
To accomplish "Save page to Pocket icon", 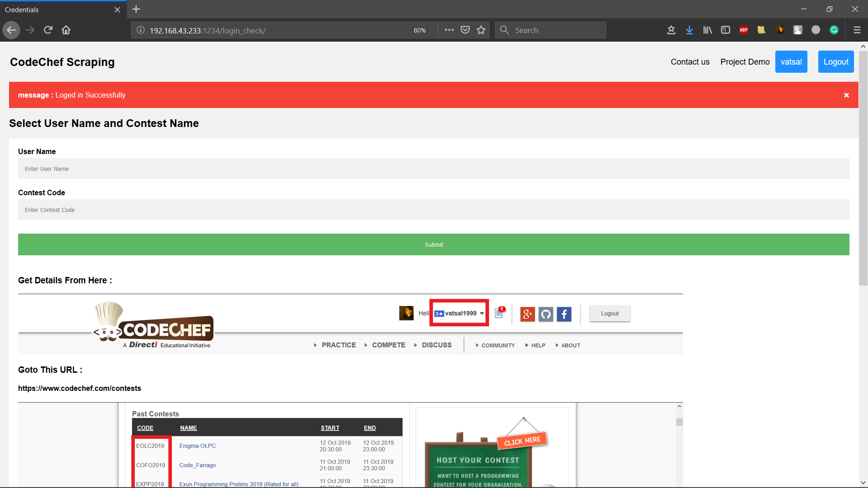I will point(465,30).
